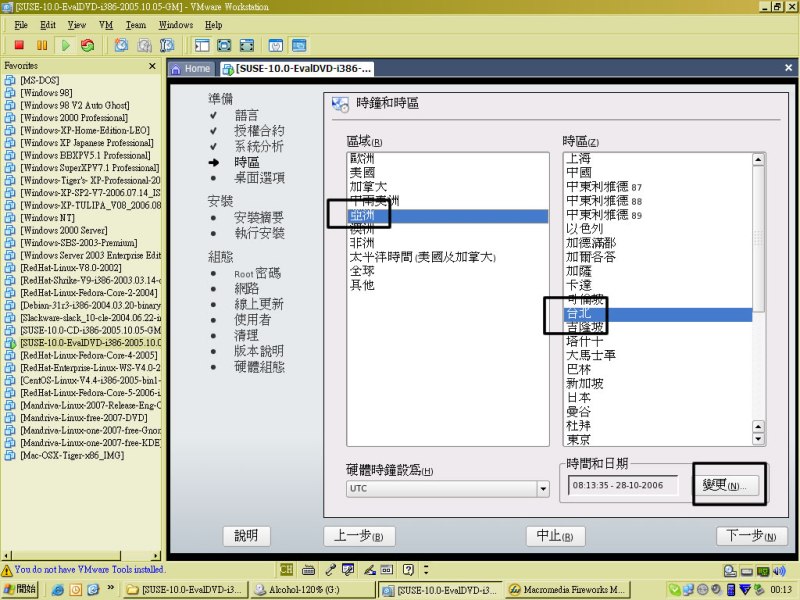
Task: Click the Revert Snapshot toolbar icon
Action: pos(144,45)
